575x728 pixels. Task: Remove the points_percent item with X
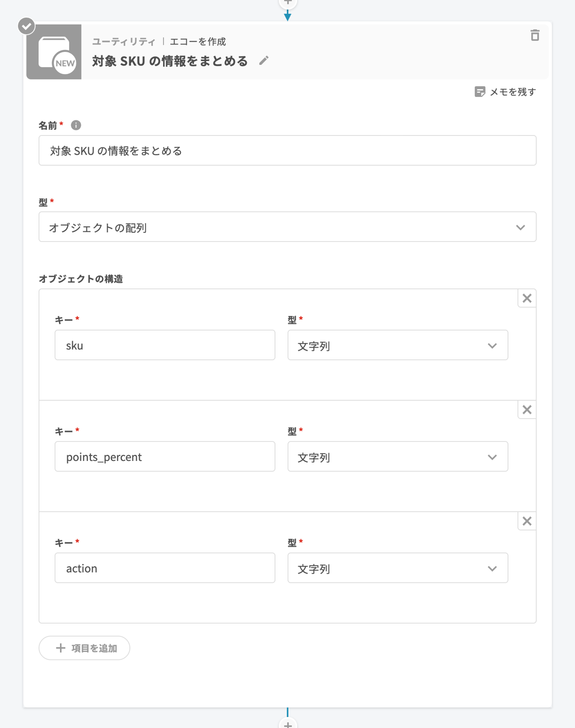[x=527, y=410]
